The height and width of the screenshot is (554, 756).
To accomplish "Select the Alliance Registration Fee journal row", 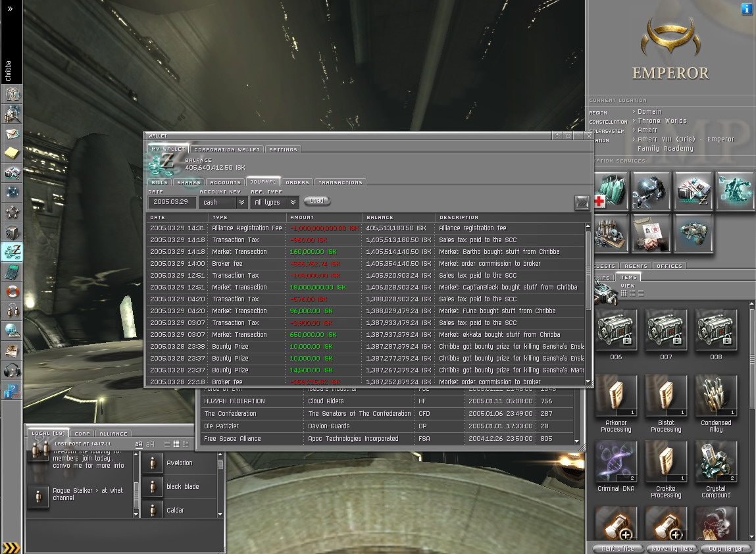I will [x=366, y=228].
